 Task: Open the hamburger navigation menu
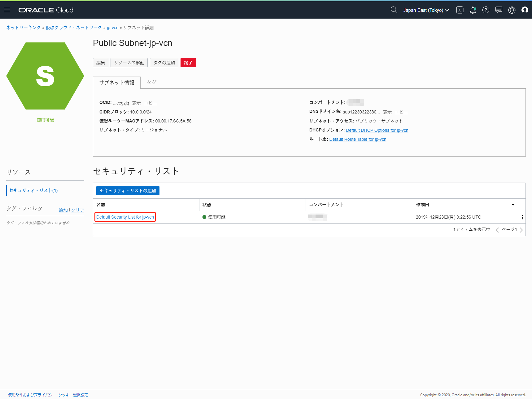[x=7, y=10]
